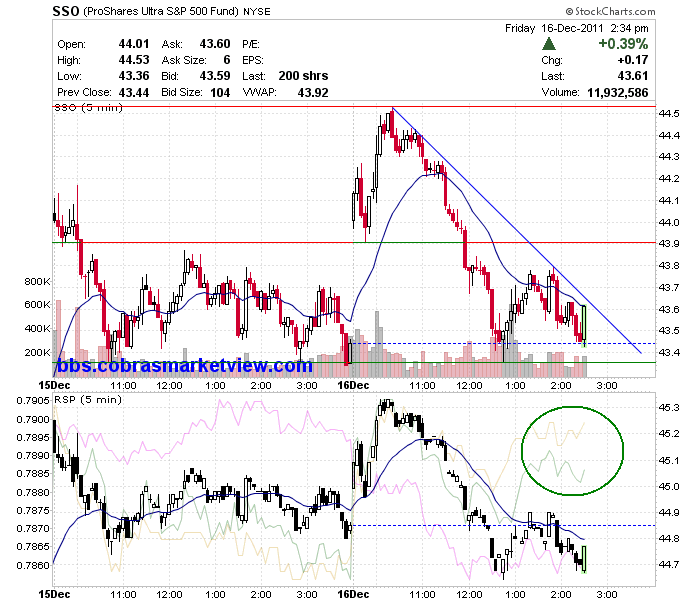Click the SSO (5 min) chart label
700x603 pixels.
pos(88,108)
